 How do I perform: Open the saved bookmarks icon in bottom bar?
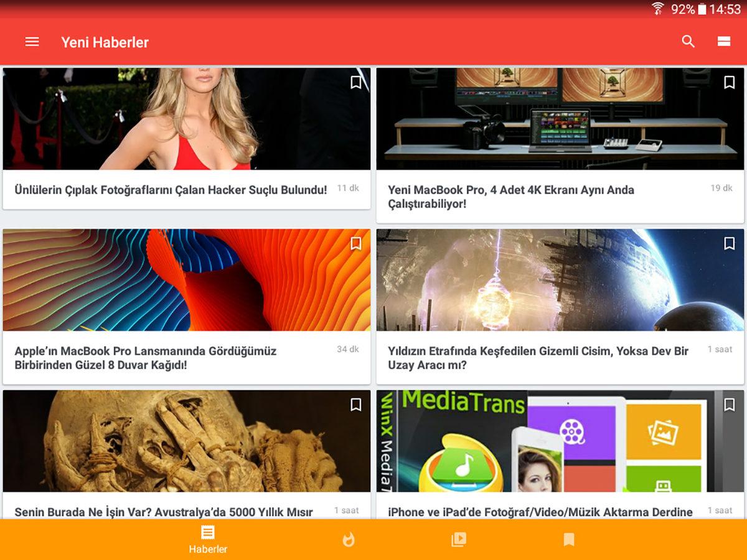pyautogui.click(x=568, y=540)
